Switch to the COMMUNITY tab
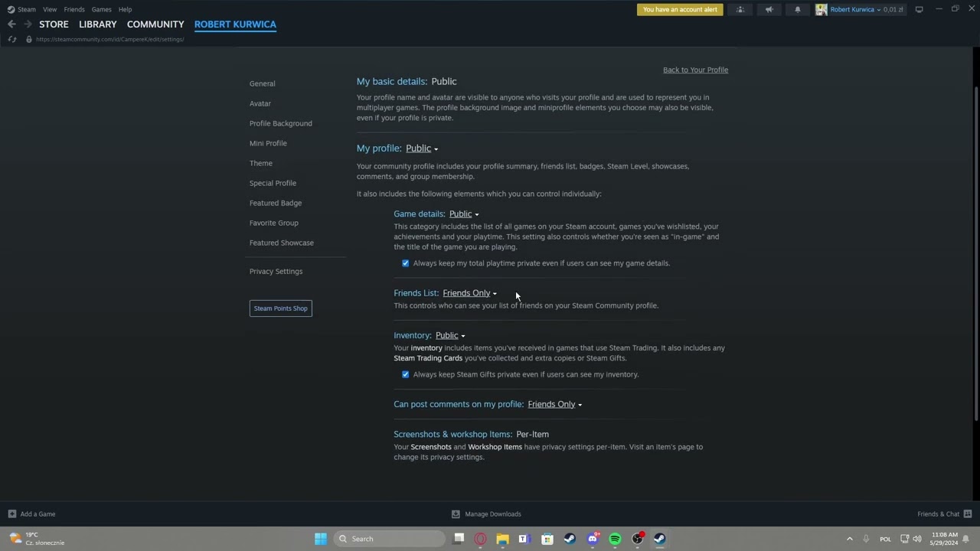 [155, 24]
